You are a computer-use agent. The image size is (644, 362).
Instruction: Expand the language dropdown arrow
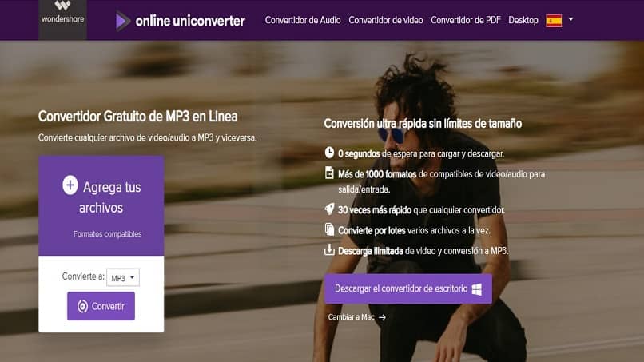point(571,19)
